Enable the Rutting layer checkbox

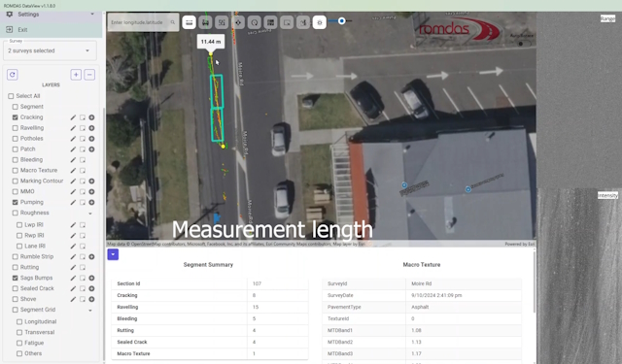coord(16,267)
